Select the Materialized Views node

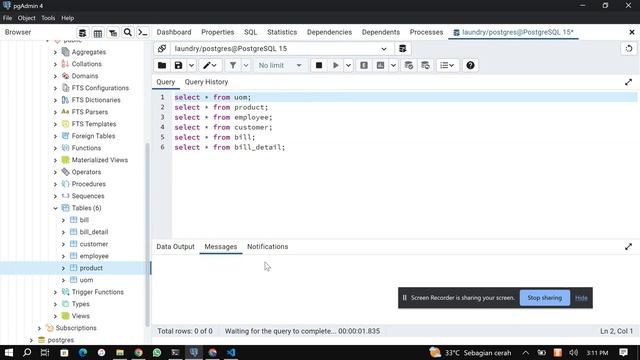[x=100, y=160]
